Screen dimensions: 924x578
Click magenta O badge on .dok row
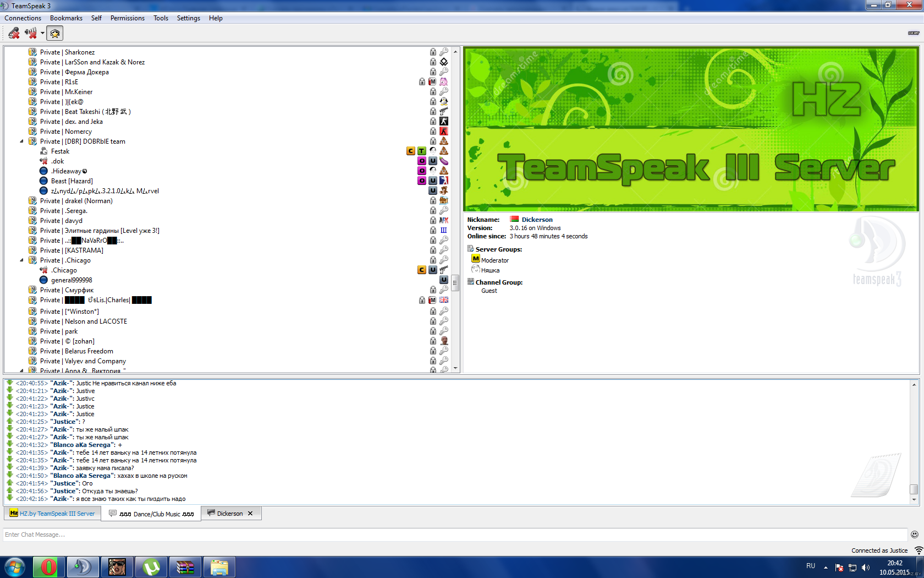422,161
